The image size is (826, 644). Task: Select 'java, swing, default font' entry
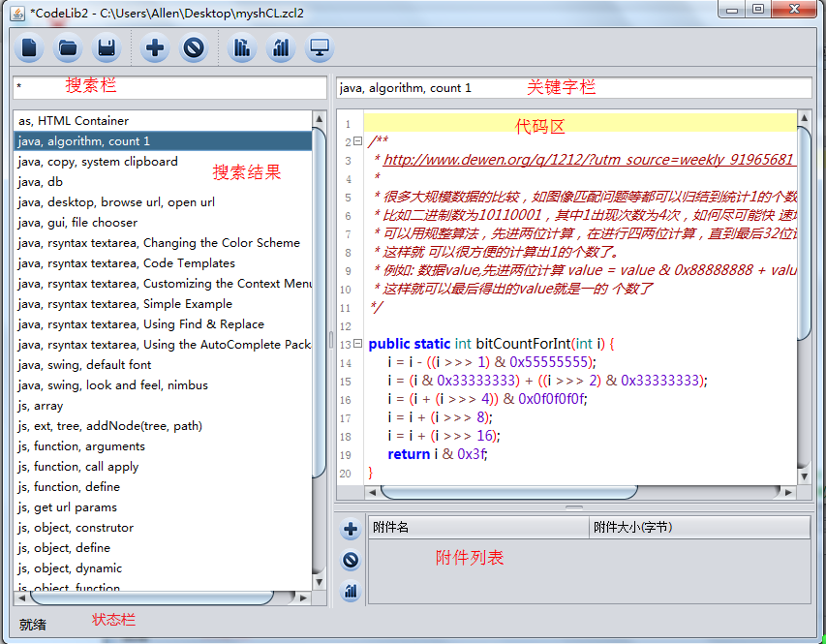point(163,365)
